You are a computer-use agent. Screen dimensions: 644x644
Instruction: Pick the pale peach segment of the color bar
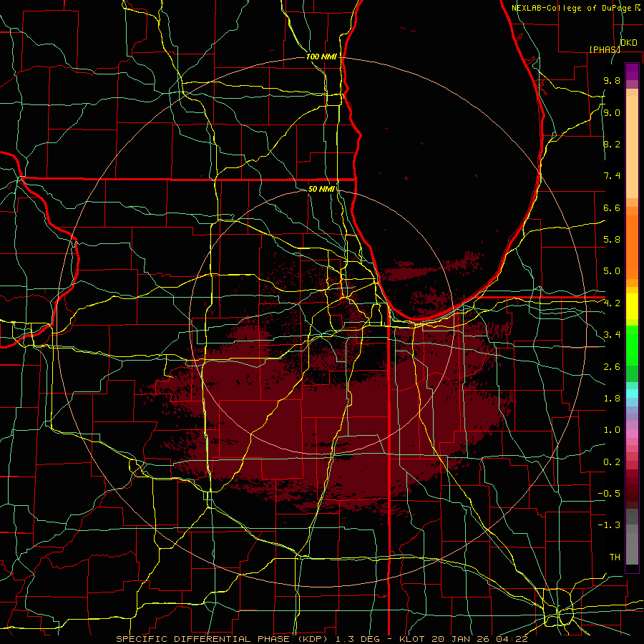coord(632,147)
